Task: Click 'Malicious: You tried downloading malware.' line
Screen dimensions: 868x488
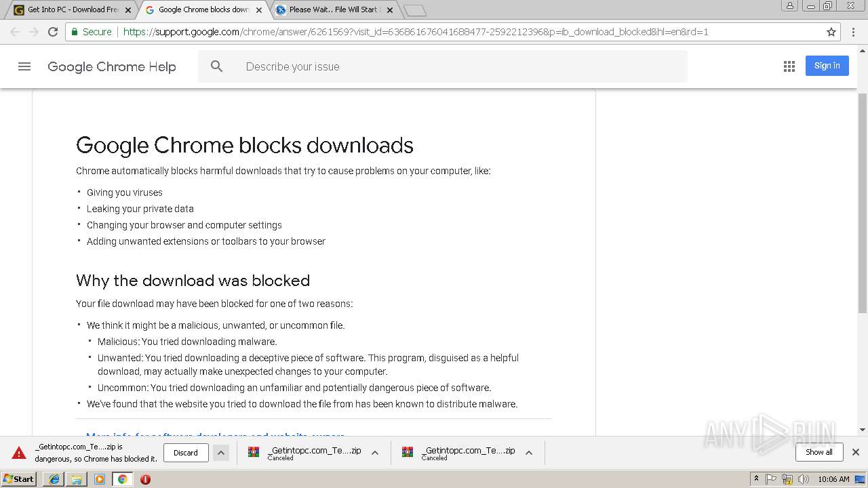Action: tap(187, 342)
